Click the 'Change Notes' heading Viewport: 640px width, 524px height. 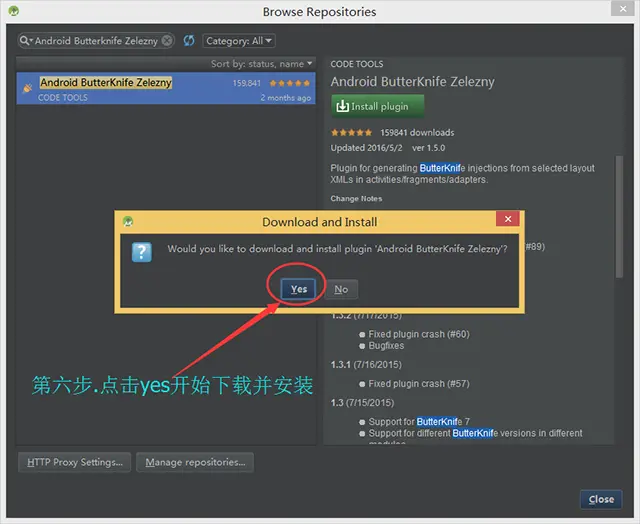[356, 199]
